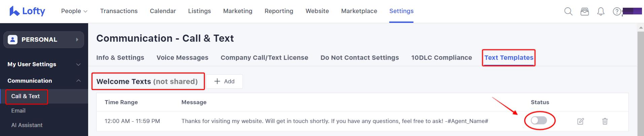Screen dimensions: 644x136
Task: Open the inbox tray icon
Action: pos(585,11)
